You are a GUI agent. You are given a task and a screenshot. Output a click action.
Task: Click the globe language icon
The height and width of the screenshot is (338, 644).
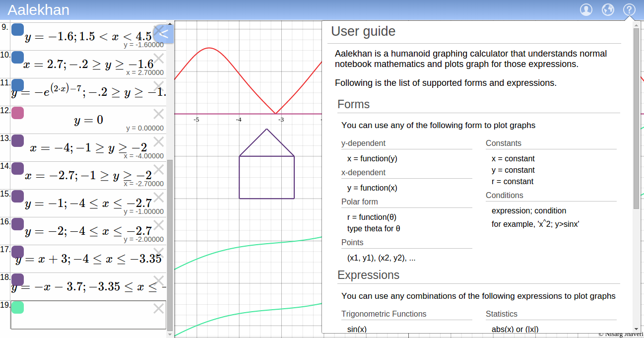tap(608, 10)
